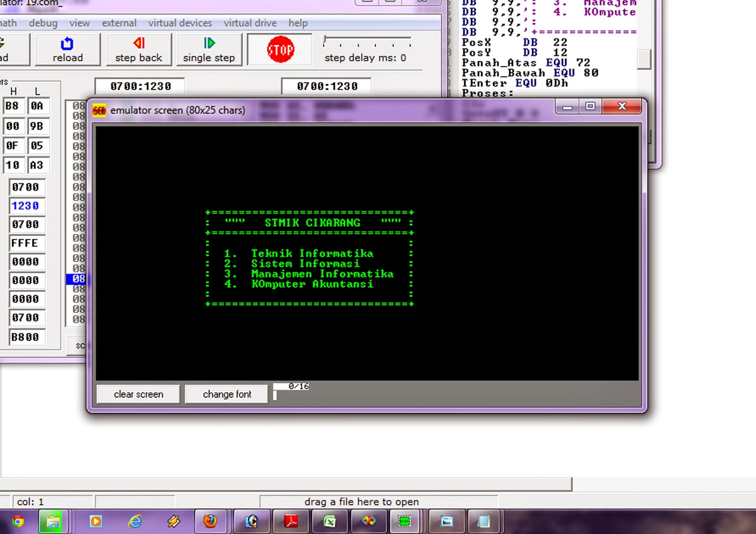This screenshot has height=534, width=756.
Task: Select the register field showing B800
Action: (26, 337)
